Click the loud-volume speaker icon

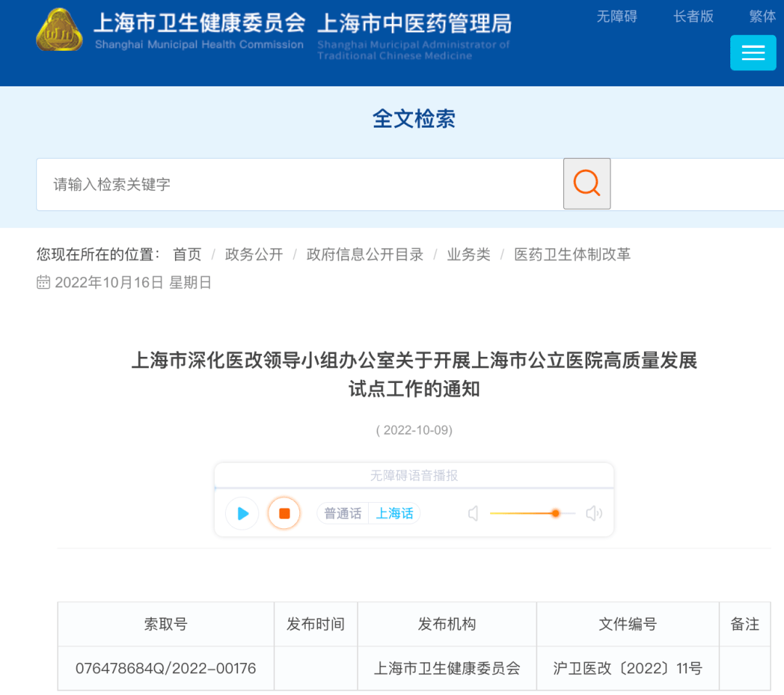[594, 513]
